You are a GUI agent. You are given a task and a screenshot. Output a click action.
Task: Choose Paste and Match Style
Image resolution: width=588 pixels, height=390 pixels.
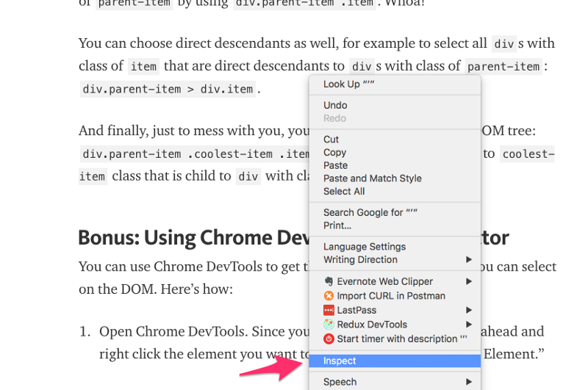(372, 178)
